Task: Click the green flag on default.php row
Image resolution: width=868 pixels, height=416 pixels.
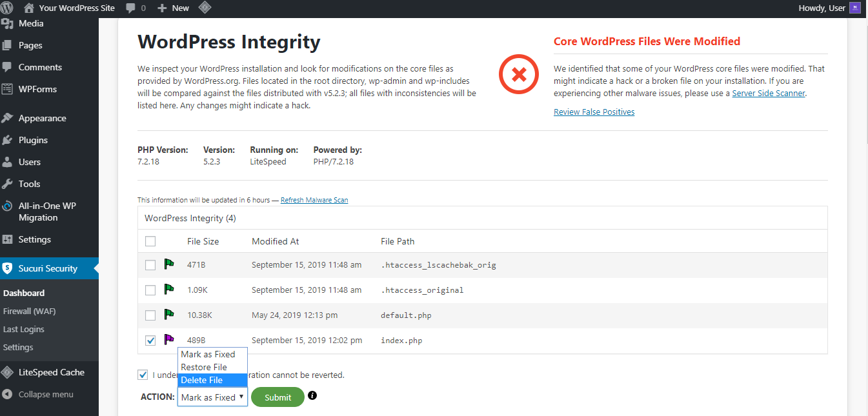Action: pos(169,315)
